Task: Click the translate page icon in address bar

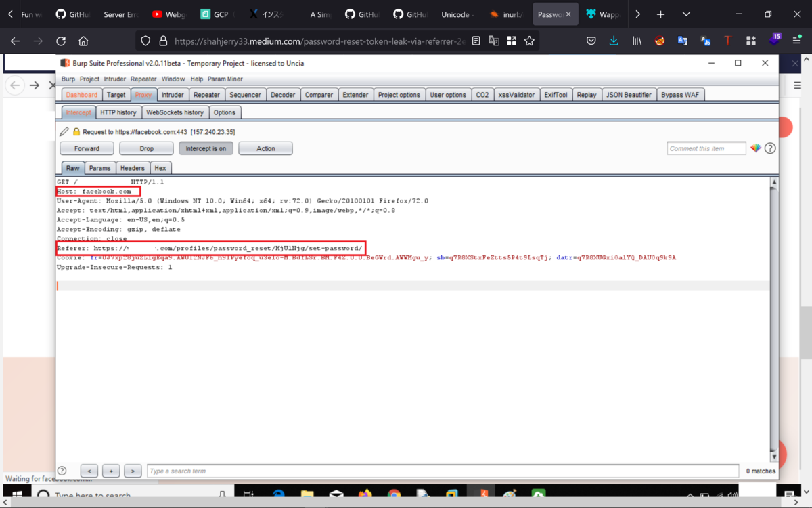Action: (494, 41)
